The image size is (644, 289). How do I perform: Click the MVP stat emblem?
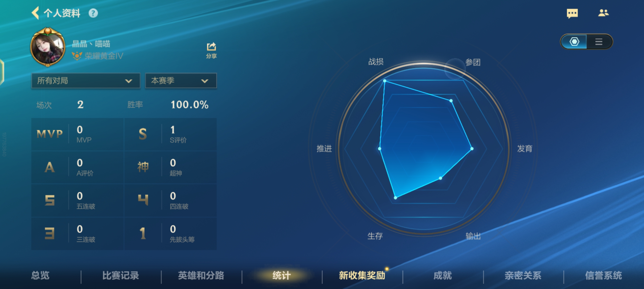click(x=50, y=134)
